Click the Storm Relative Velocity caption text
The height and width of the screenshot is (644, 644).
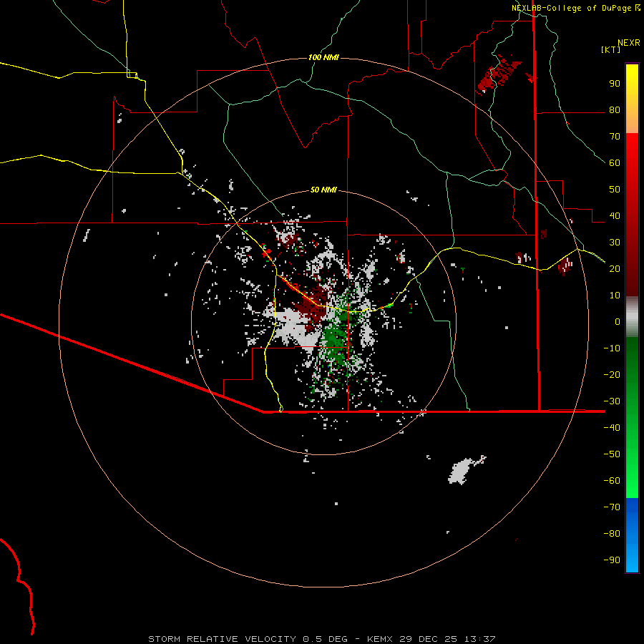coord(321,639)
